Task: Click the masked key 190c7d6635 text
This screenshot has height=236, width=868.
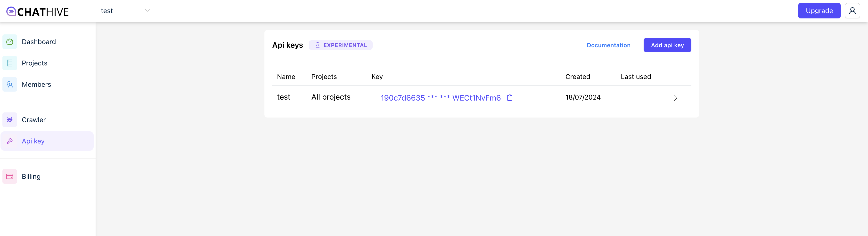Action: (x=440, y=98)
